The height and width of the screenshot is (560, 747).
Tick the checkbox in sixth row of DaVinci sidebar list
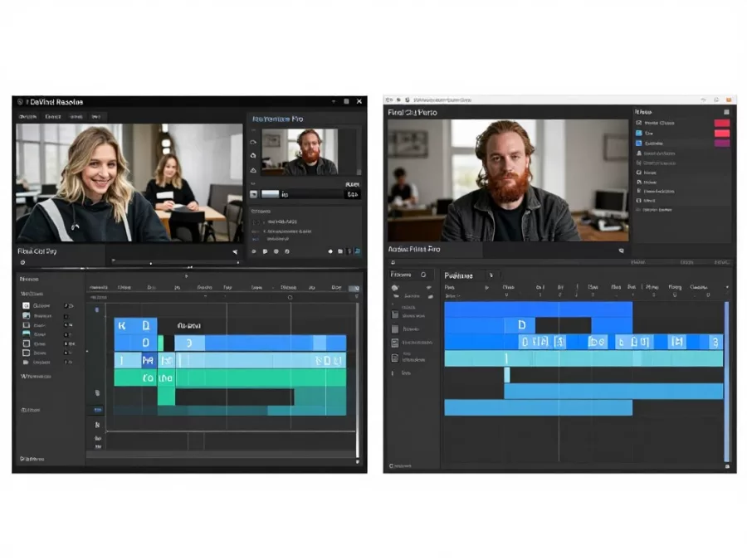point(27,353)
